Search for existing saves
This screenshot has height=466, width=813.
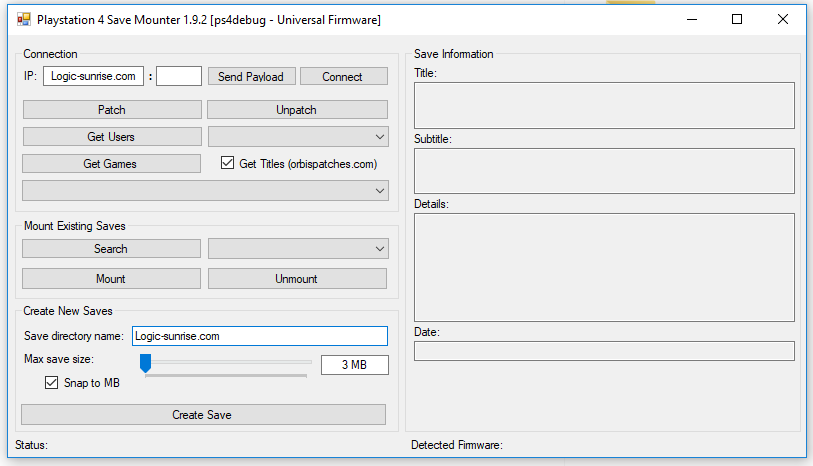[x=111, y=249]
